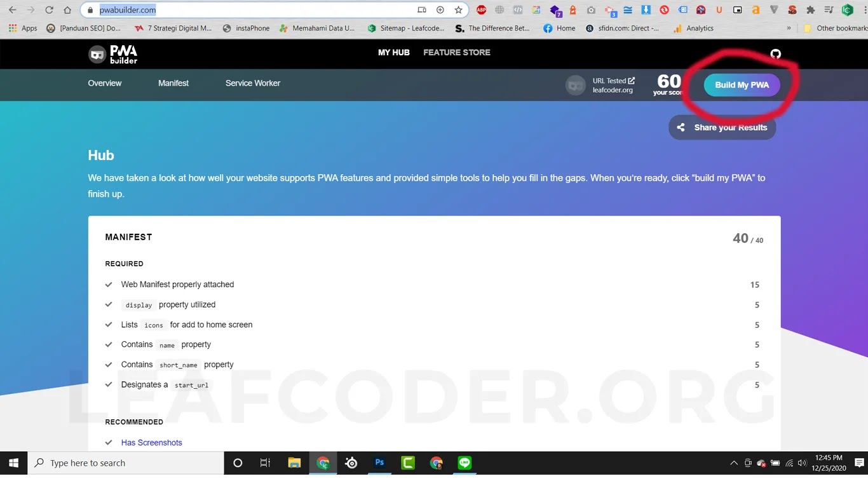Click the cast/device icon in address bar
868x488 pixels.
pyautogui.click(x=422, y=10)
